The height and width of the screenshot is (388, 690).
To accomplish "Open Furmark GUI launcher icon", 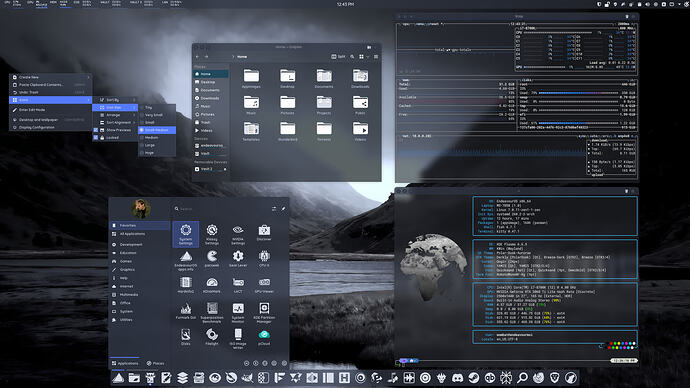I will tap(186, 311).
